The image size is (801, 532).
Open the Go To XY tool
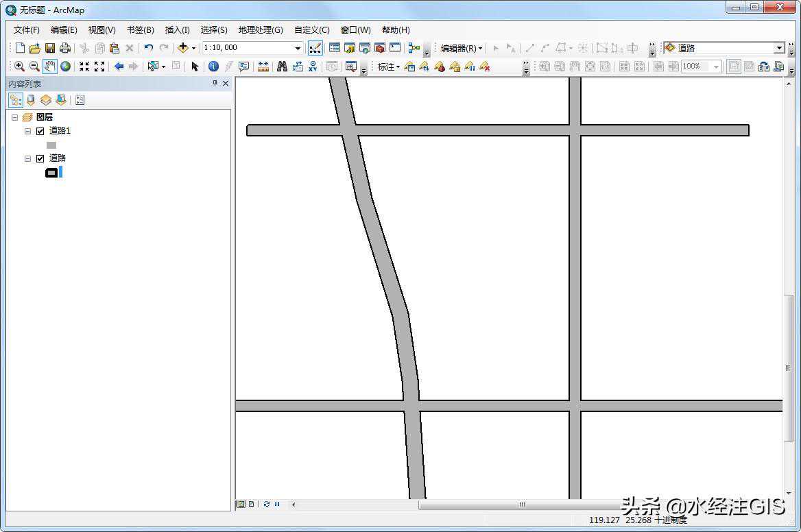point(313,66)
